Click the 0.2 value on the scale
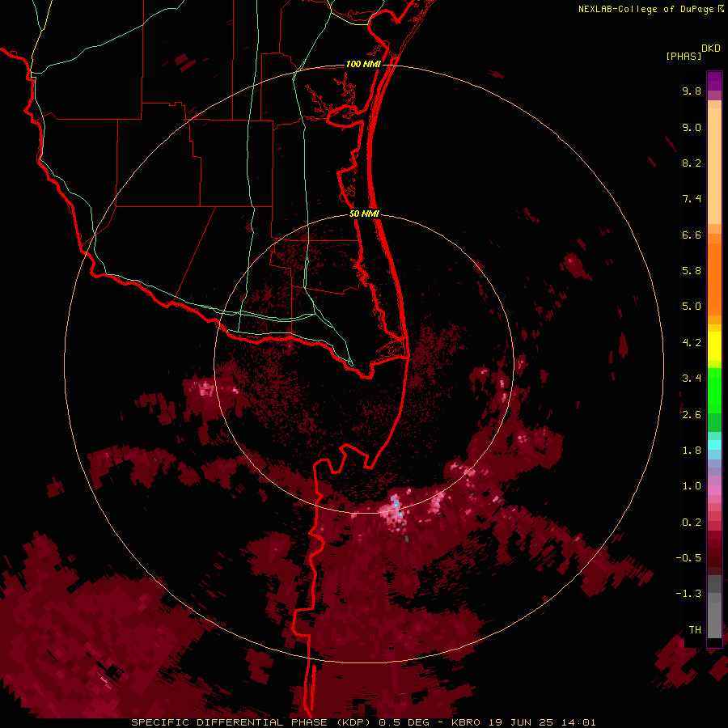Image resolution: width=728 pixels, height=728 pixels. 692,523
